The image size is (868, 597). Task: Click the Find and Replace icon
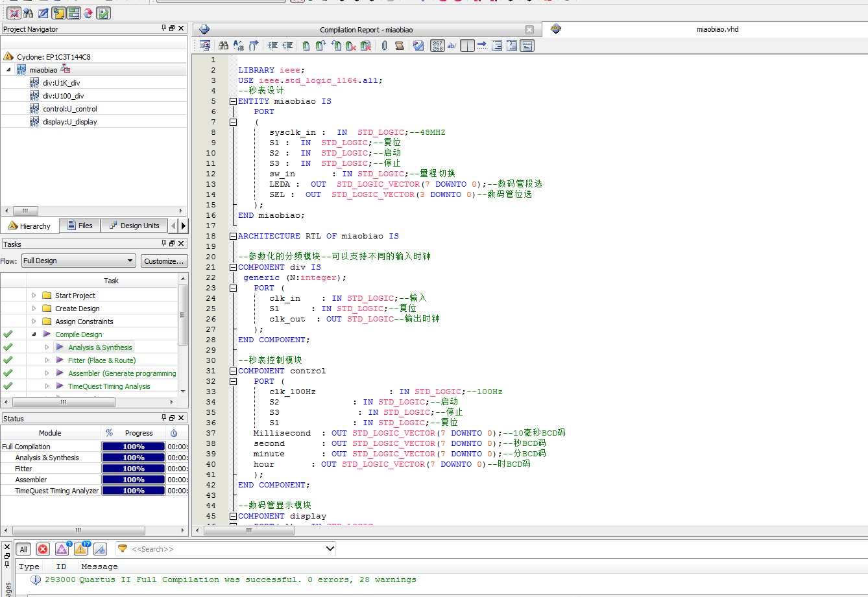pyautogui.click(x=238, y=45)
